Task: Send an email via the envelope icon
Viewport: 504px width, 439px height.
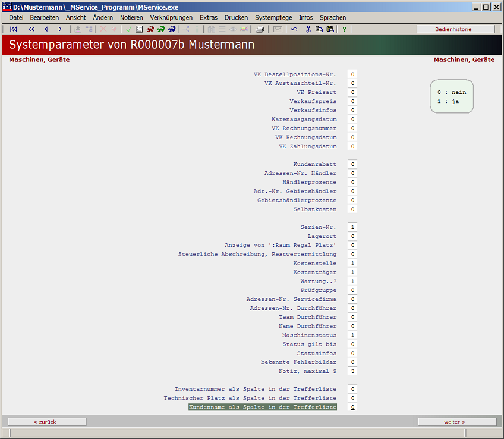Action: [277, 29]
